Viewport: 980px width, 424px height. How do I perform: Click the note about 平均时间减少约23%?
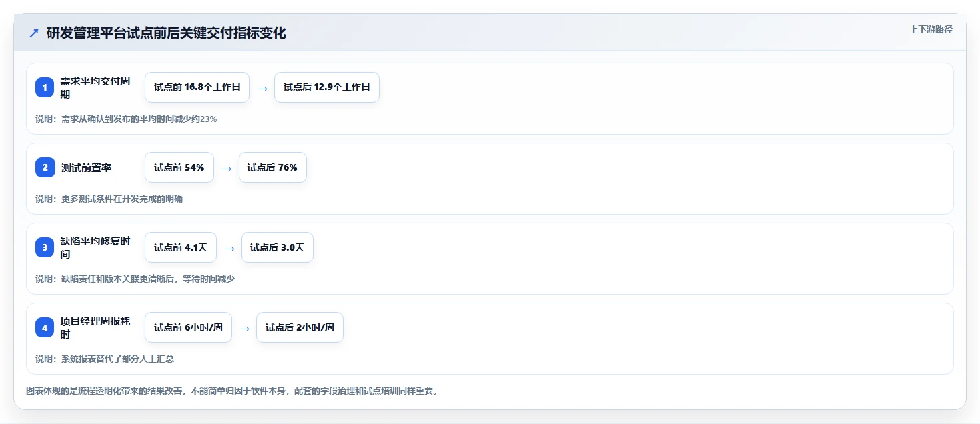126,119
